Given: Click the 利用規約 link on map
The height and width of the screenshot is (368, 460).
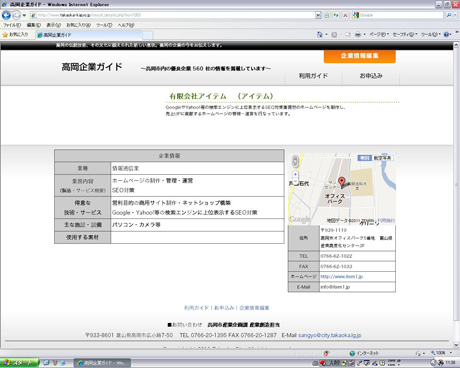Looking at the screenshot, I should [x=386, y=220].
